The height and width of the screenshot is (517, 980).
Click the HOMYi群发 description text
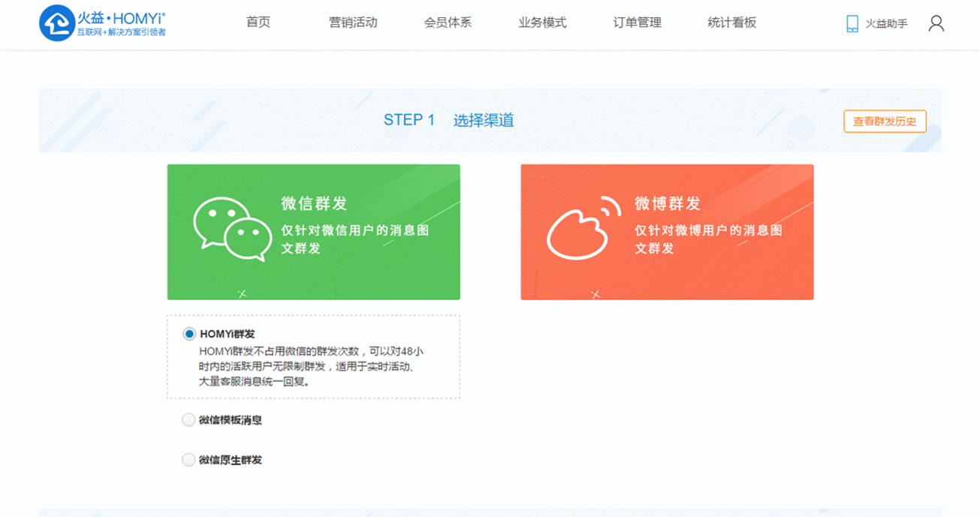pyautogui.click(x=312, y=366)
